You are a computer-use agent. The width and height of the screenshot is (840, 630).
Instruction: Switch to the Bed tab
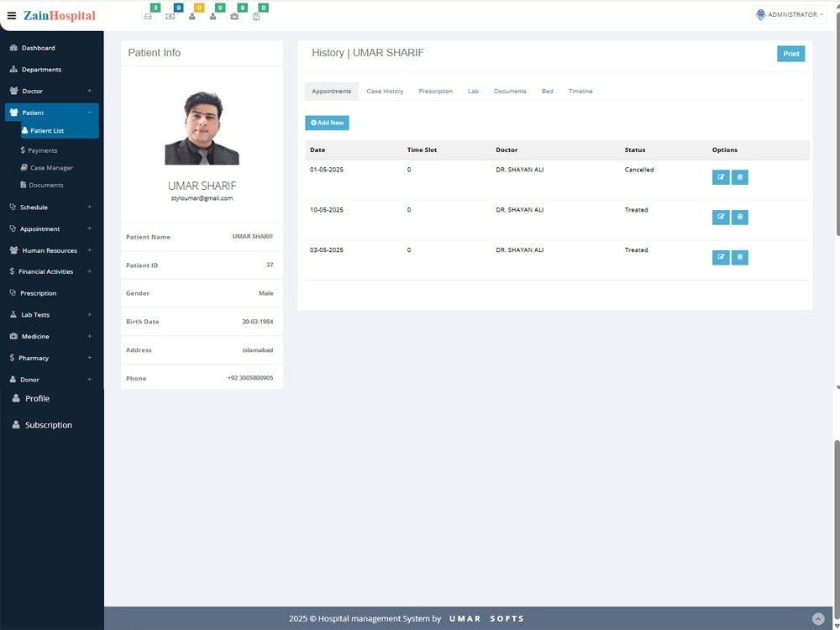[548, 91]
